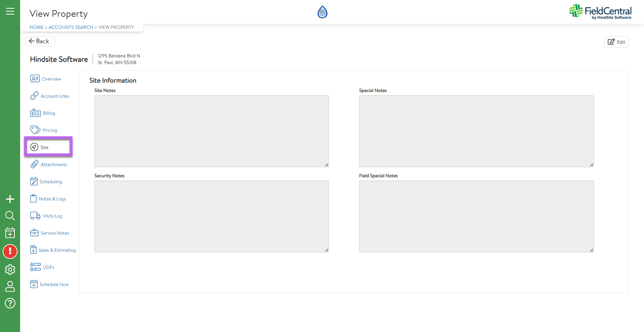Click the calendar add icon in sidebar
Viewport: 644px width, 332px height.
point(10,233)
